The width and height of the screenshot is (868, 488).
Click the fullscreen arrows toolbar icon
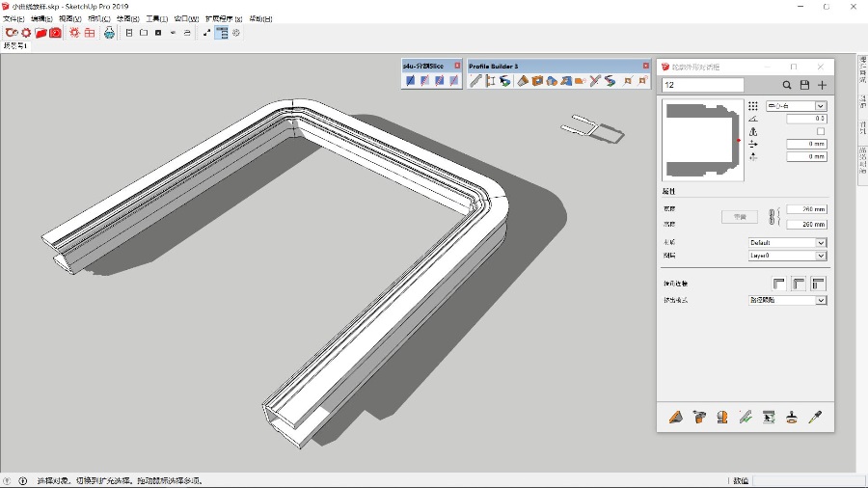[206, 33]
